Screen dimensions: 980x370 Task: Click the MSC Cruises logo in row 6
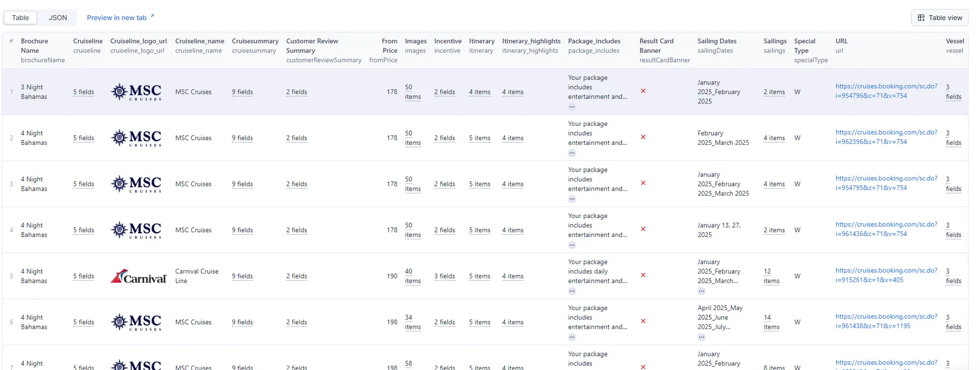pyautogui.click(x=136, y=322)
